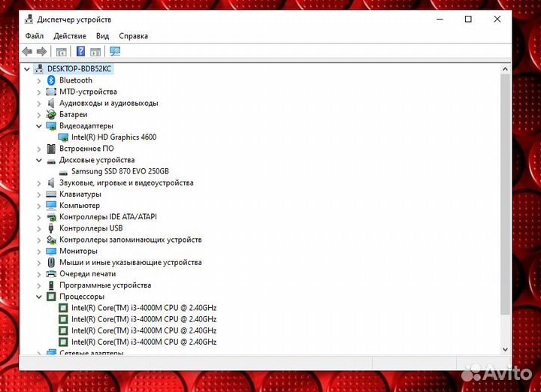
Task: Collapse the Процессоры category
Action: [39, 297]
